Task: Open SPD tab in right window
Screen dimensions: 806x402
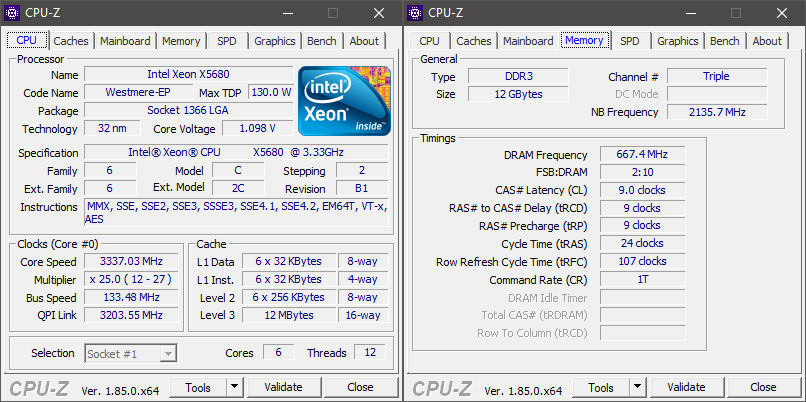Action: point(630,41)
